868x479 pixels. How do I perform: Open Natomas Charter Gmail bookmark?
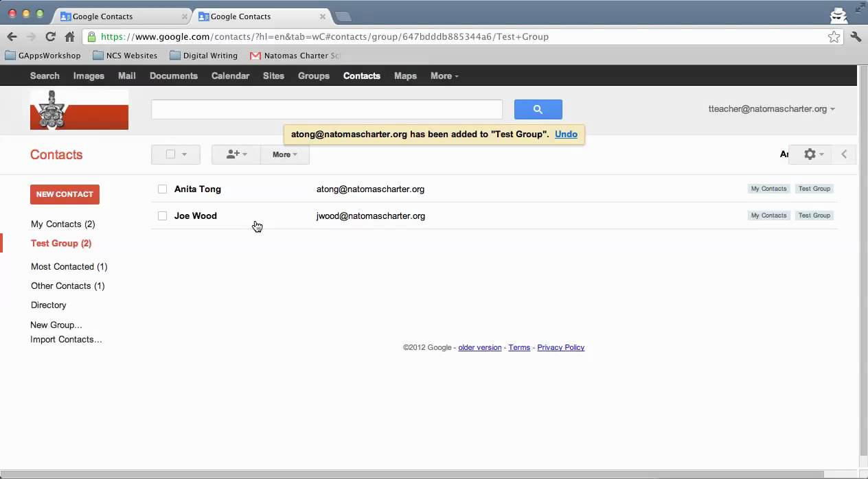295,56
